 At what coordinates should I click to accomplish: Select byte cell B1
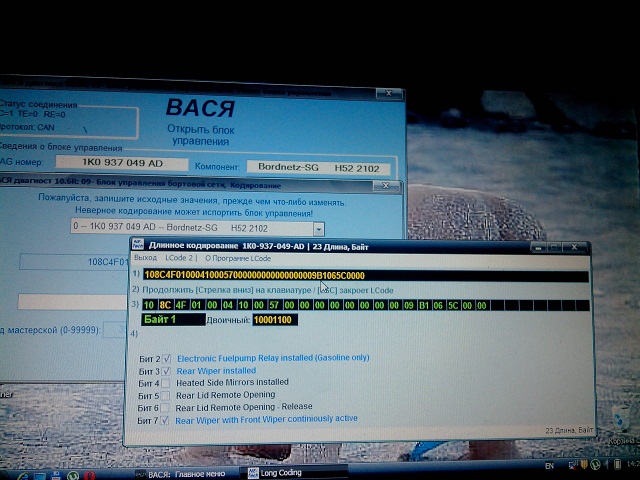tap(424, 305)
